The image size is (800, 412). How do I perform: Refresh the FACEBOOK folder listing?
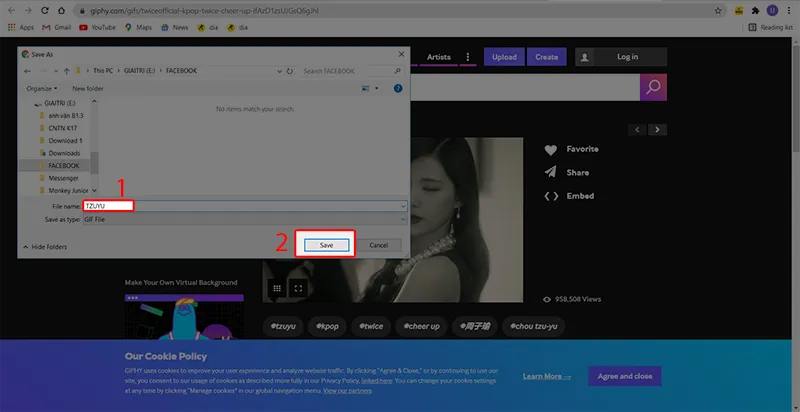point(290,71)
